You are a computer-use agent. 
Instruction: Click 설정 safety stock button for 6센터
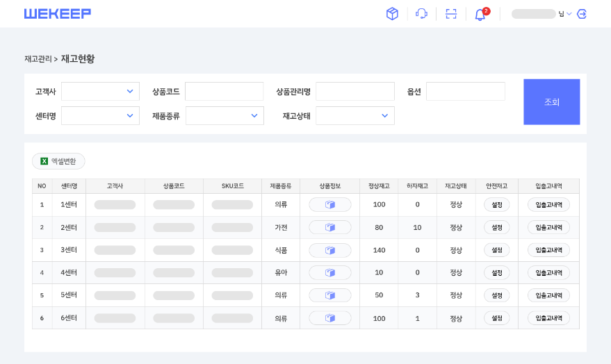pos(497,318)
